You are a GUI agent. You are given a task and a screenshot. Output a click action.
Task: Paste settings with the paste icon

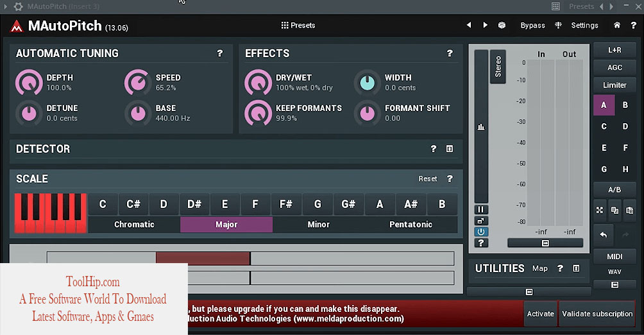(x=630, y=210)
